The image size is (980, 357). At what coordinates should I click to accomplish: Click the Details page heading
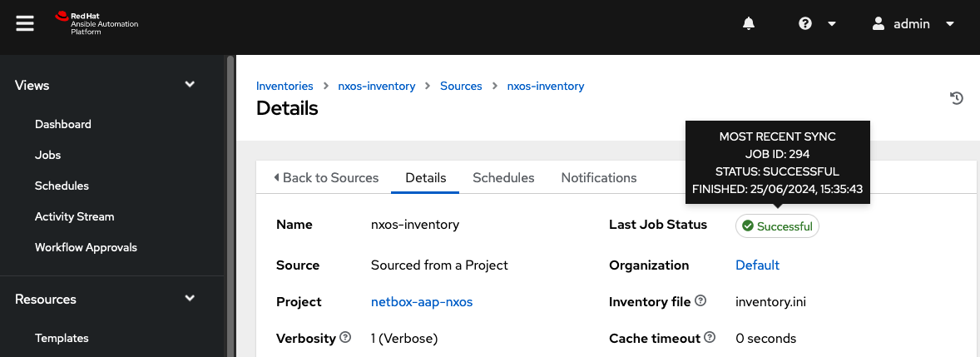287,108
